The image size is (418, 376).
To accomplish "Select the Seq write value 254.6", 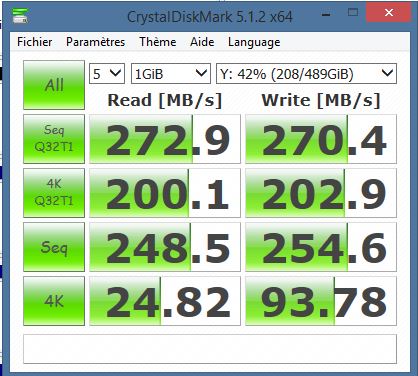I will [x=321, y=247].
